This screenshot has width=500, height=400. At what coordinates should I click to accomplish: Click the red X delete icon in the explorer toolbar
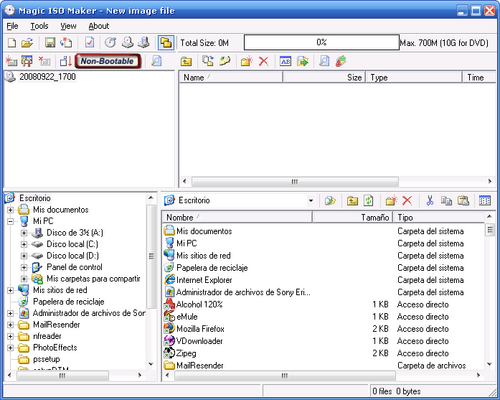[407, 201]
